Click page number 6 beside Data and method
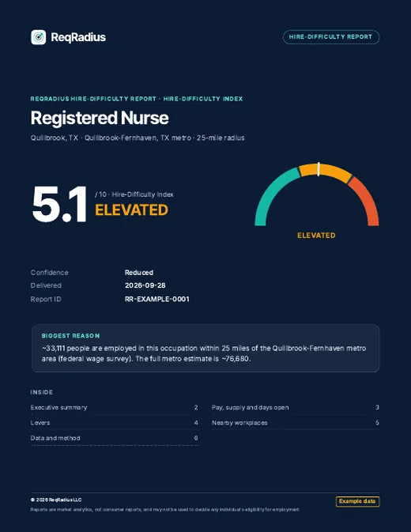Screen dimensions: 411x532 coord(196,438)
